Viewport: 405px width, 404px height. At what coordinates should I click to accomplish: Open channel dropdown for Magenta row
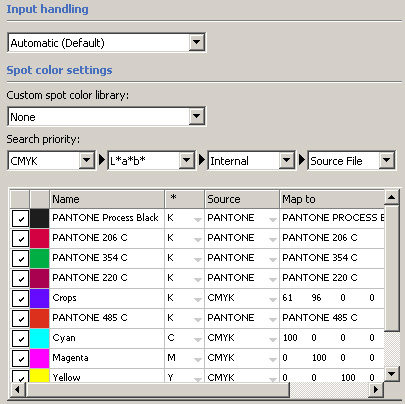pyautogui.click(x=198, y=359)
